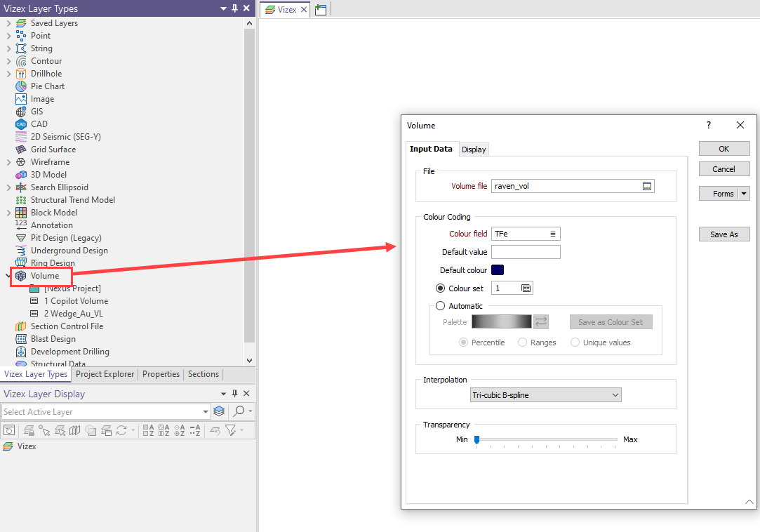Select the Pie Chart layer icon

tap(21, 86)
